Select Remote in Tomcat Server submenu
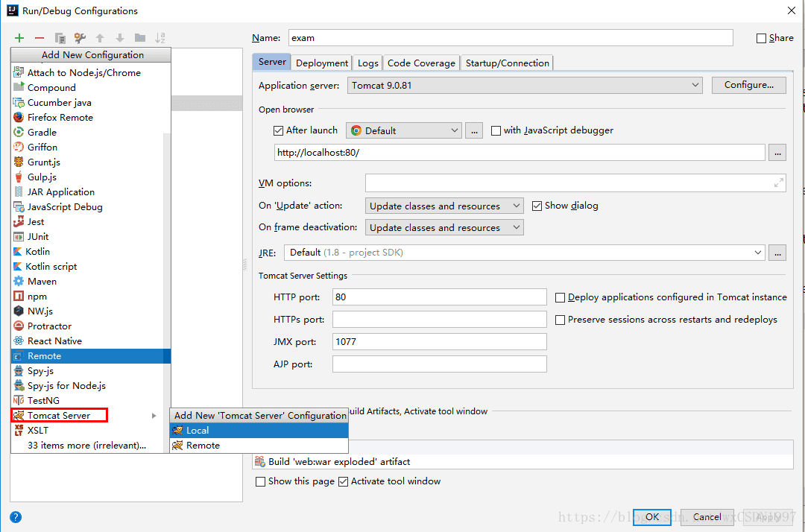Viewport: 805px width, 532px height. pyautogui.click(x=259, y=446)
